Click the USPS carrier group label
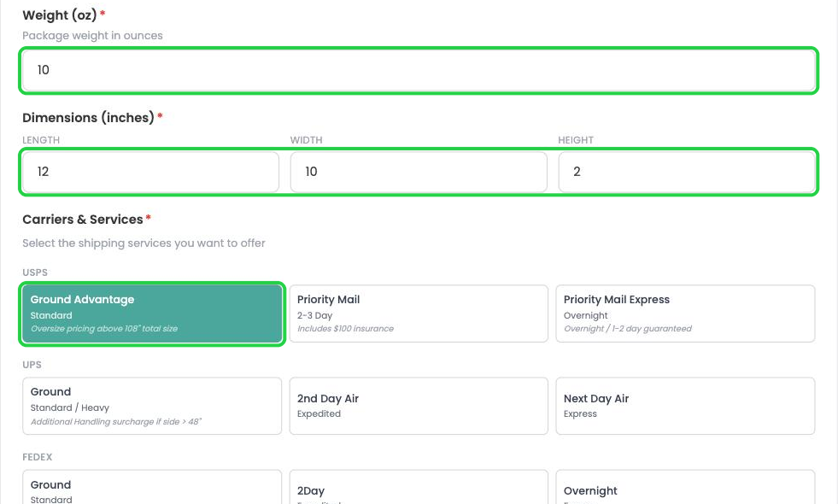The image size is (838, 504). 35,273
